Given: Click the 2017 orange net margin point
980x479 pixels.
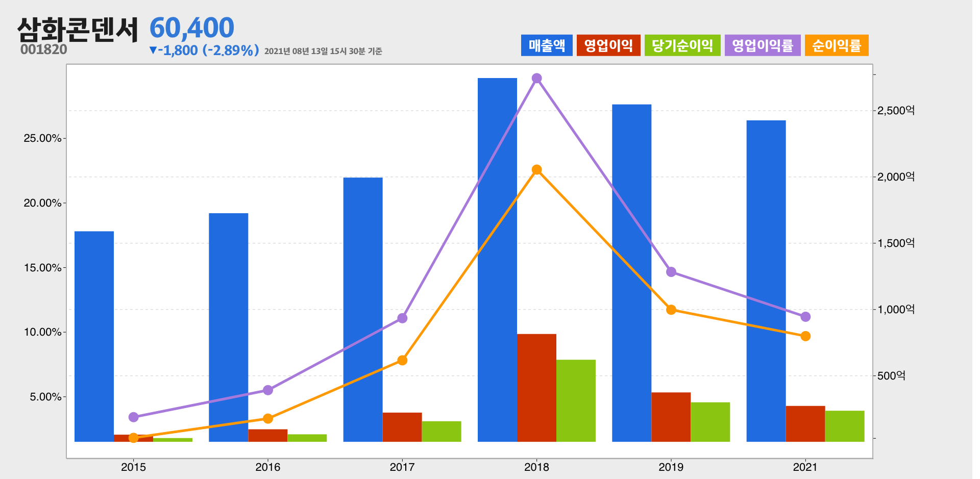Looking at the screenshot, I should (402, 361).
